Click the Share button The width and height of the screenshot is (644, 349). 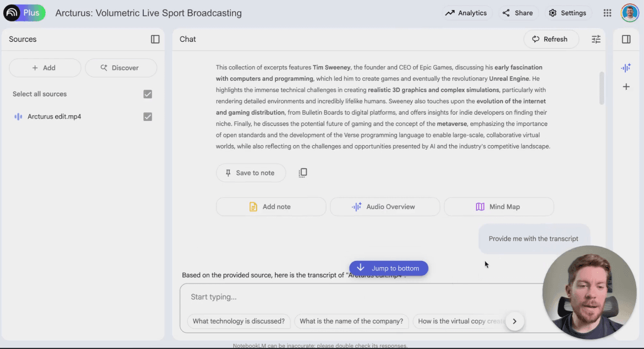point(518,13)
